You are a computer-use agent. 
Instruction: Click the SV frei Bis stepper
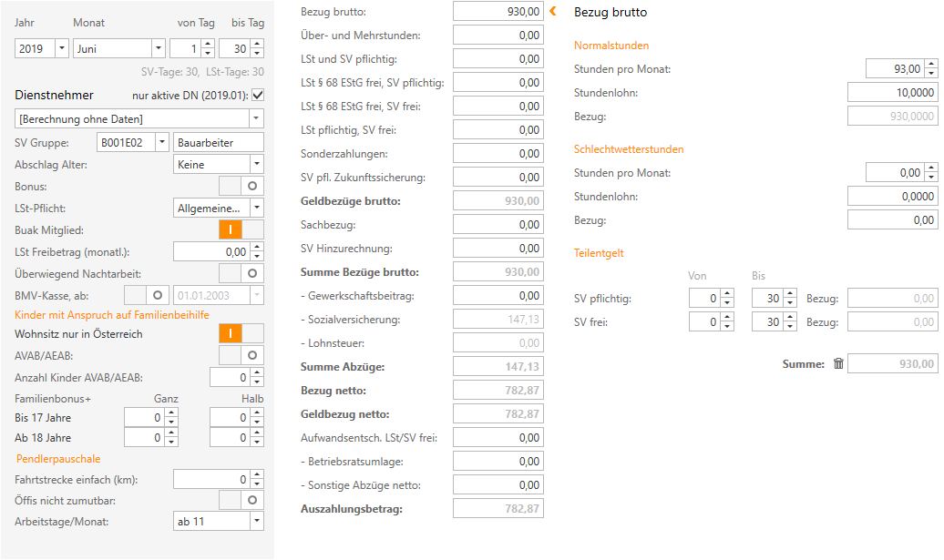click(x=790, y=321)
